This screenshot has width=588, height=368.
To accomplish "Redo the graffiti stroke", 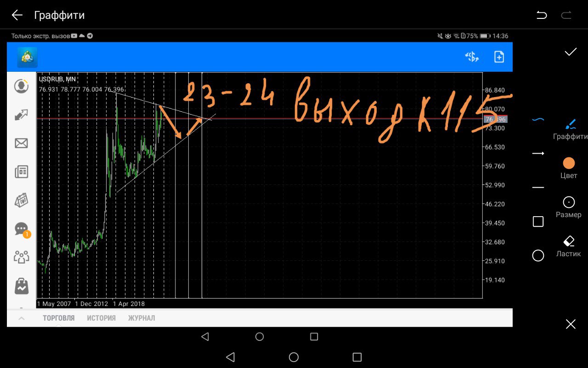I will (x=566, y=15).
